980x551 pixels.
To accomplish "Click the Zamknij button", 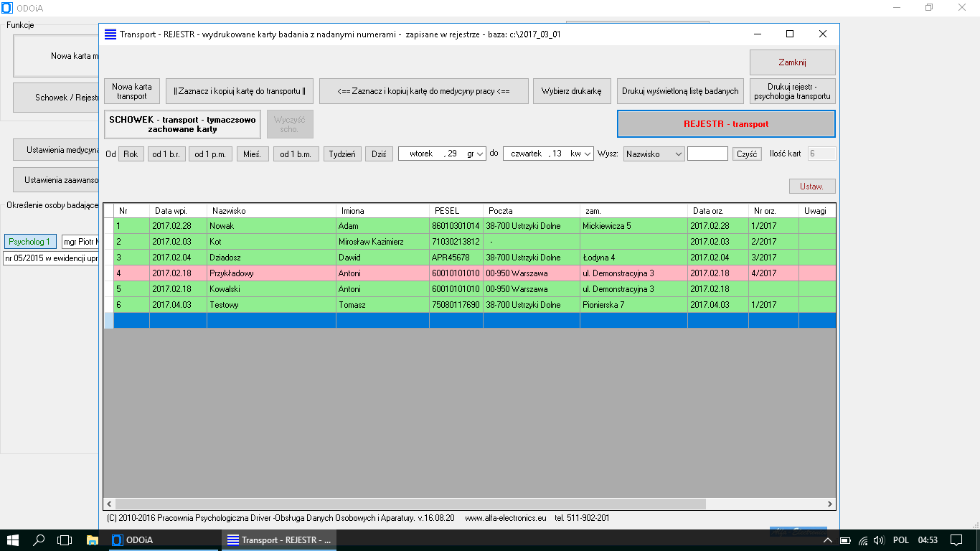I will pos(792,62).
